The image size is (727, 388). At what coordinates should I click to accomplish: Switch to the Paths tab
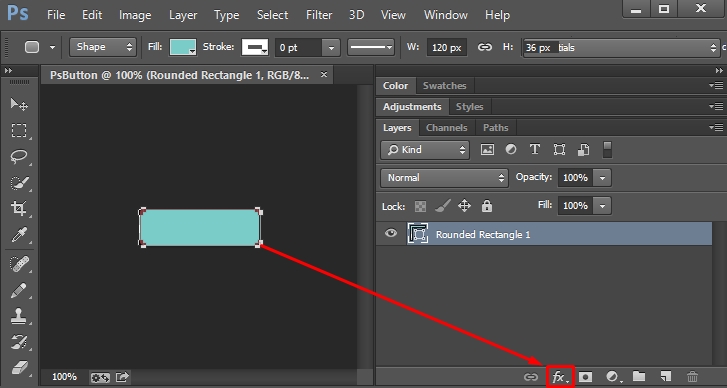(496, 127)
